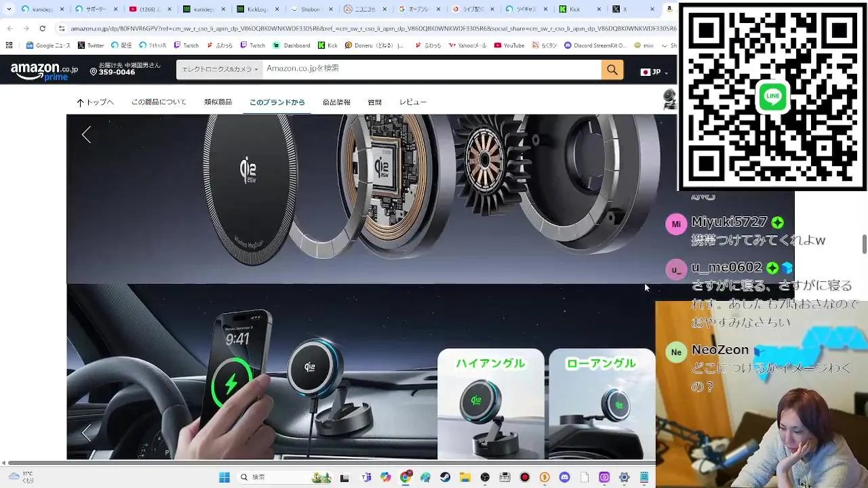The width and height of the screenshot is (868, 488).
Task: Click the notepad icon at taskbar end
Action: tap(644, 477)
